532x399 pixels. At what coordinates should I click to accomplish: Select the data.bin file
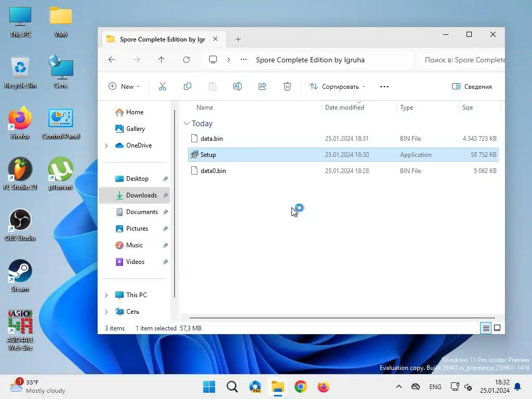coord(343,138)
